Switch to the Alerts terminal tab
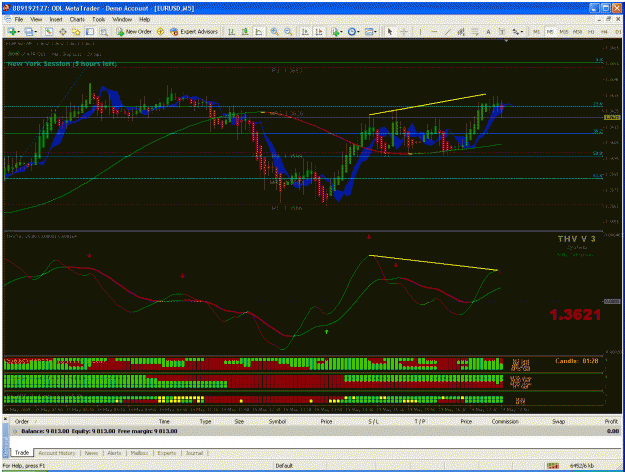This screenshot has width=625, height=472. (114, 453)
